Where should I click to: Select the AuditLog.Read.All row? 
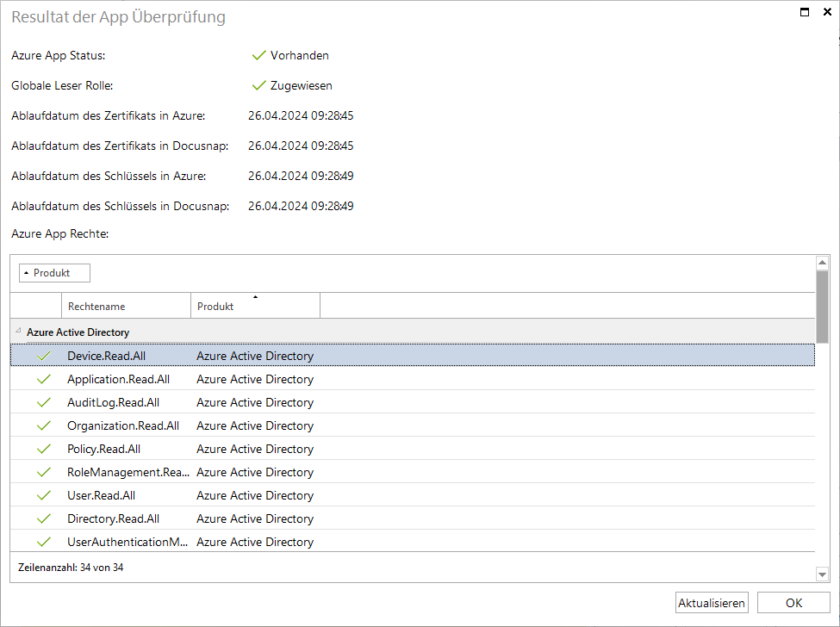[x=413, y=402]
